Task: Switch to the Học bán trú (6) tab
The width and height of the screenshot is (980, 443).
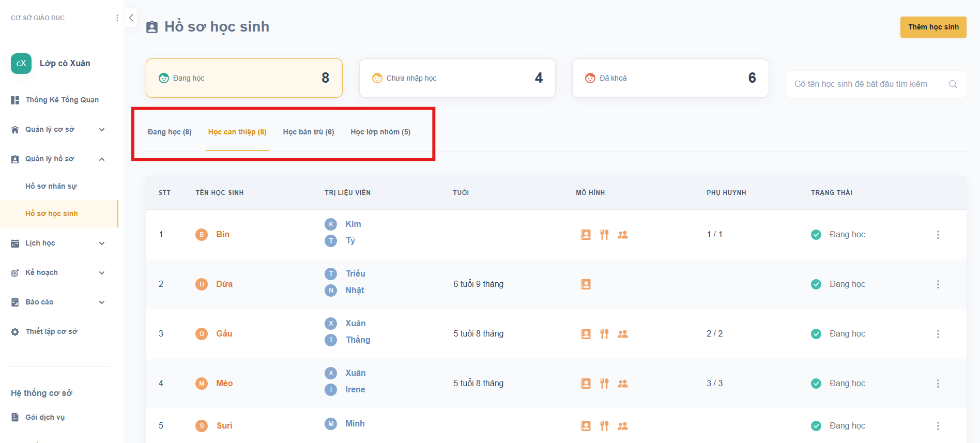Action: pyautogui.click(x=309, y=132)
